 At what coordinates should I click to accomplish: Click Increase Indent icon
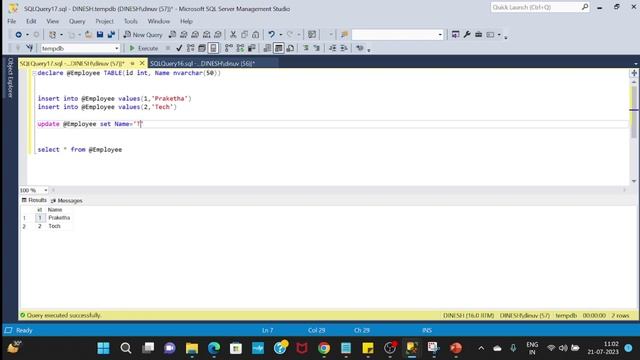click(x=344, y=48)
